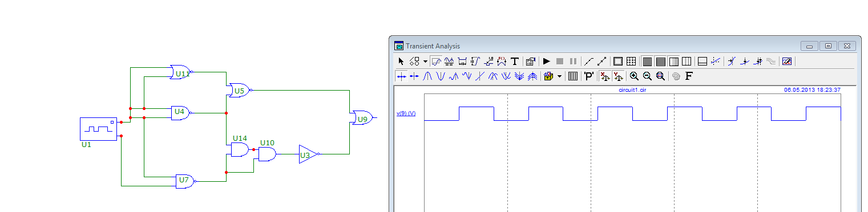This screenshot has width=868, height=212.
Task: Click the bold F font icon
Action: click(x=689, y=76)
